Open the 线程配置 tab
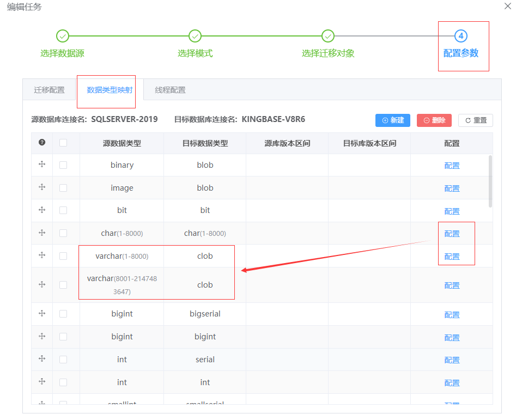This screenshot has height=420, width=516. click(x=170, y=90)
